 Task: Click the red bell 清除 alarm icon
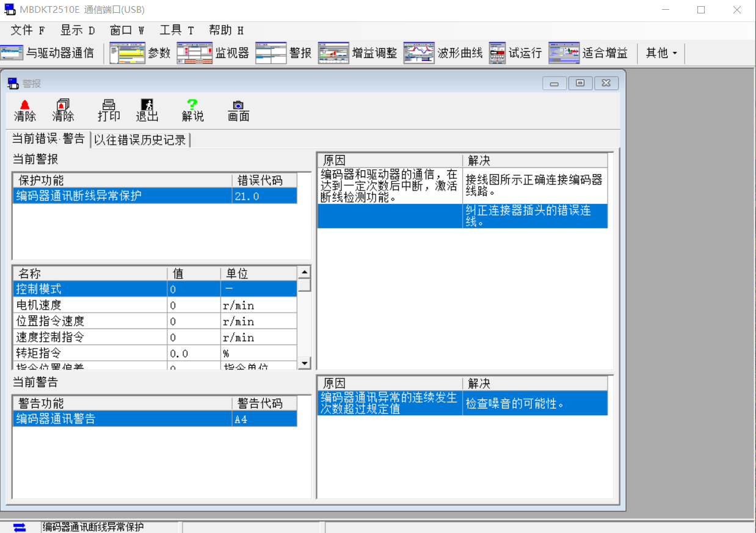(x=25, y=111)
